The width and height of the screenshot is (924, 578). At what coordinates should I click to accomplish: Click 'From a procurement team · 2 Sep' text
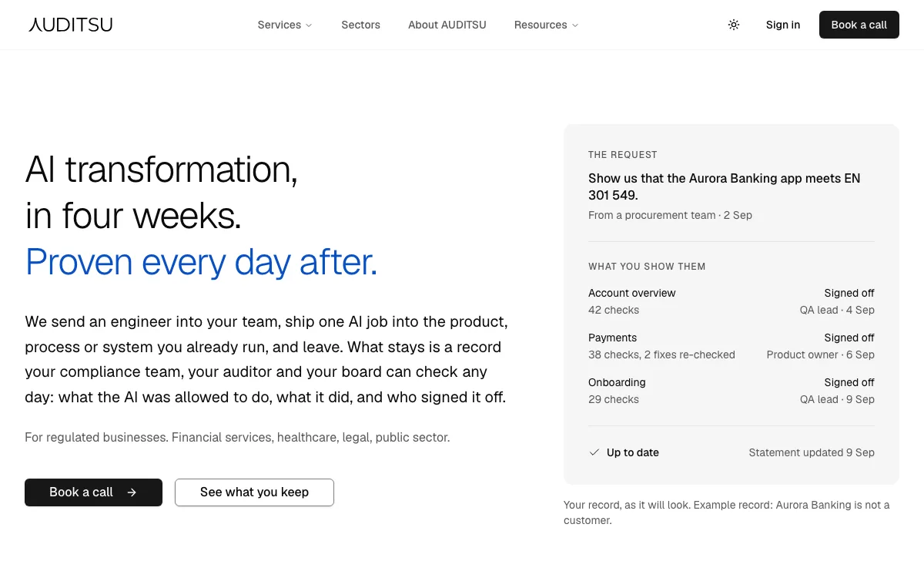[x=670, y=215]
